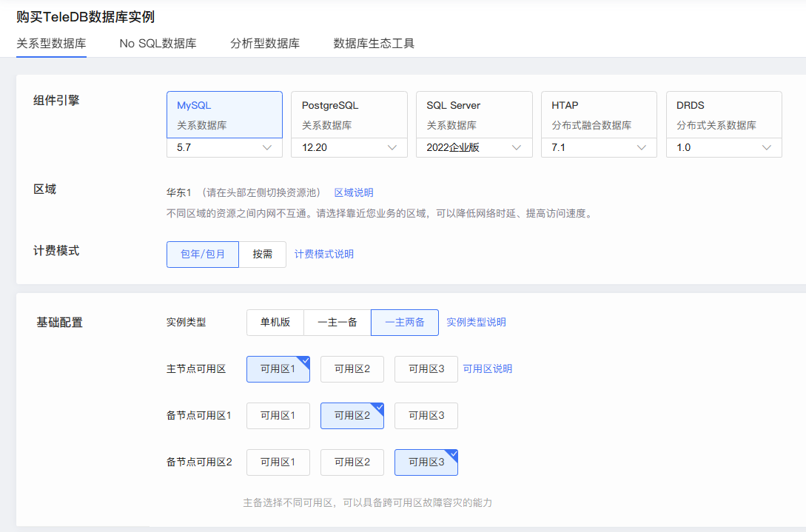
Task: Expand the DRDS 1.0 version dropdown
Action: tap(723, 147)
